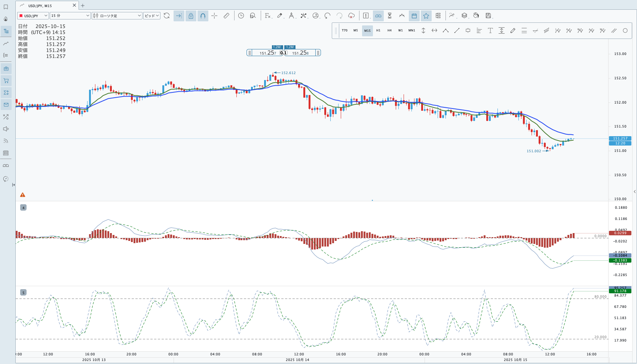The height and width of the screenshot is (364, 637).
Task: Click the save chart floppy disk icon
Action: pyautogui.click(x=488, y=16)
